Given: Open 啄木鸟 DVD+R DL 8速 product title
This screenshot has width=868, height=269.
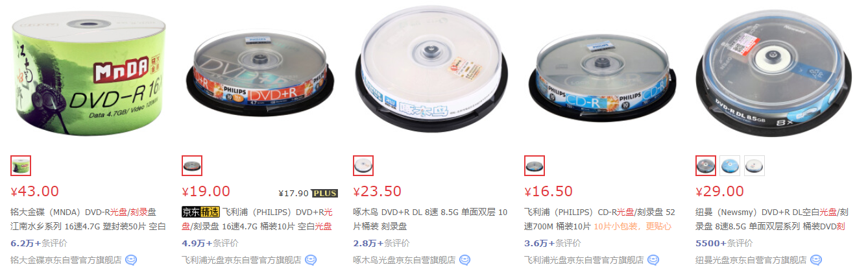Looking at the screenshot, I should point(431,219).
